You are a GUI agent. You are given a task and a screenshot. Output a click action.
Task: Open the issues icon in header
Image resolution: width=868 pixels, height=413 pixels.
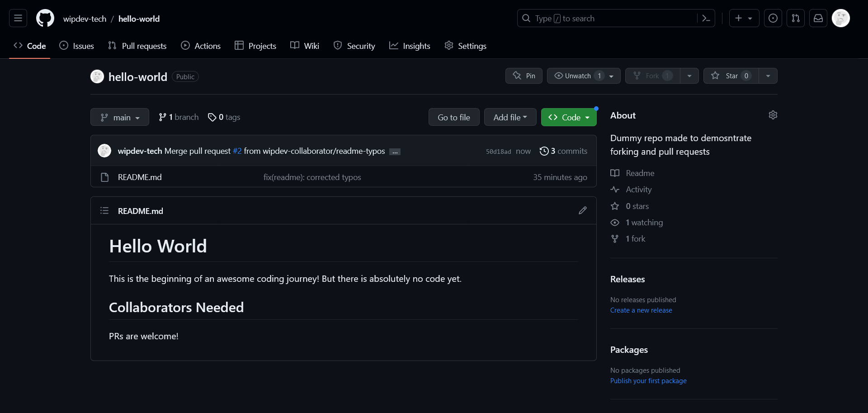click(x=773, y=18)
